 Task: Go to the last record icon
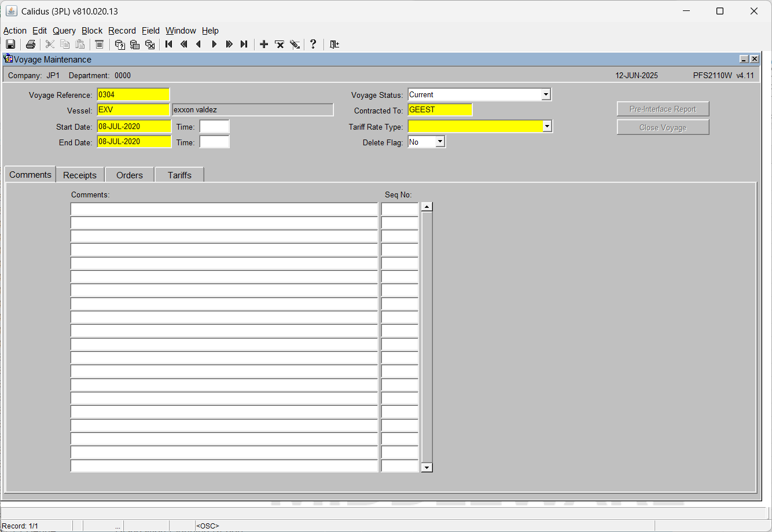tap(244, 45)
